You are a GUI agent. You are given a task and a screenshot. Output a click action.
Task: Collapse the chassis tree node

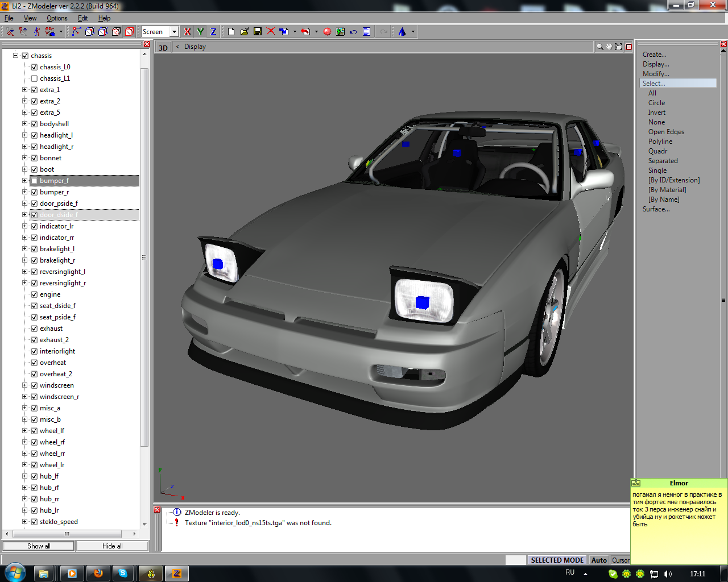click(15, 56)
